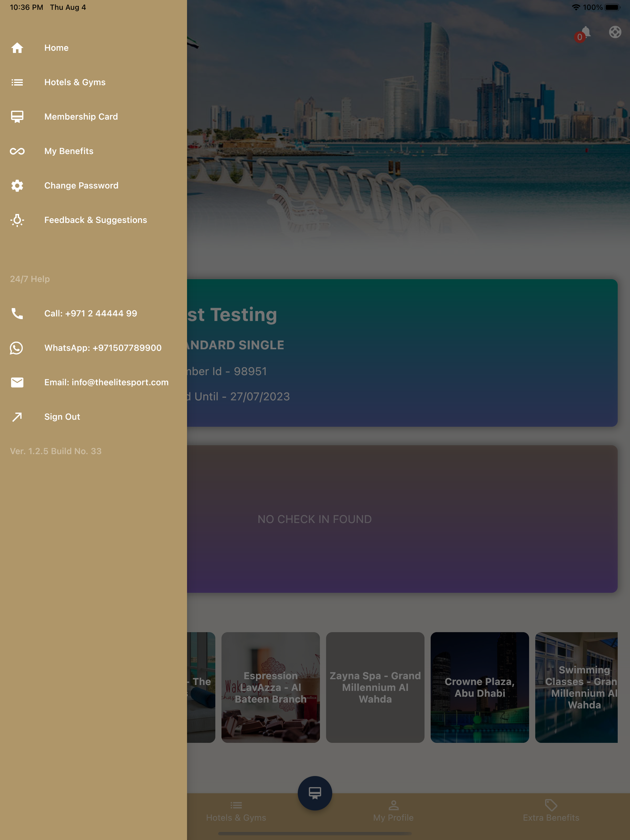Click the lightbulb icon beside Feedback & Suggestions
This screenshot has height=840, width=630.
point(17,220)
